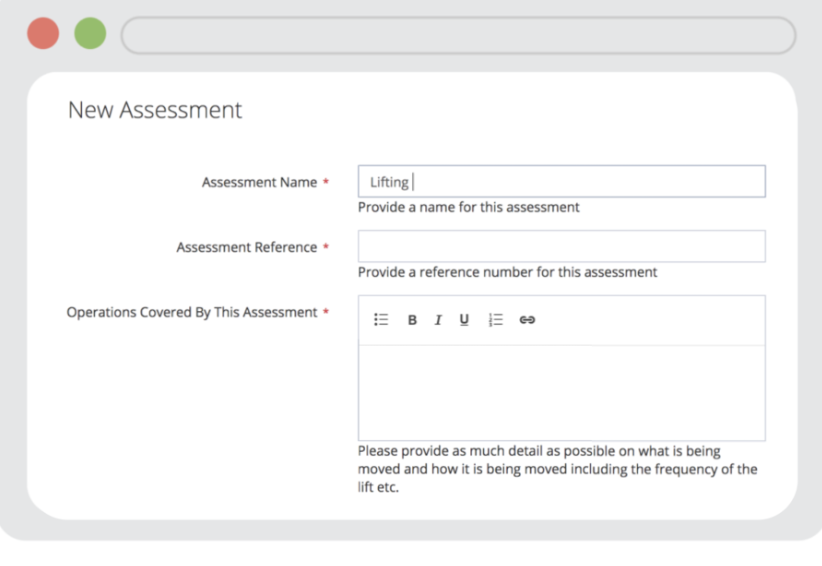Insert a numbered list in the editor
Viewport: 822px width, 566px height.
495,320
